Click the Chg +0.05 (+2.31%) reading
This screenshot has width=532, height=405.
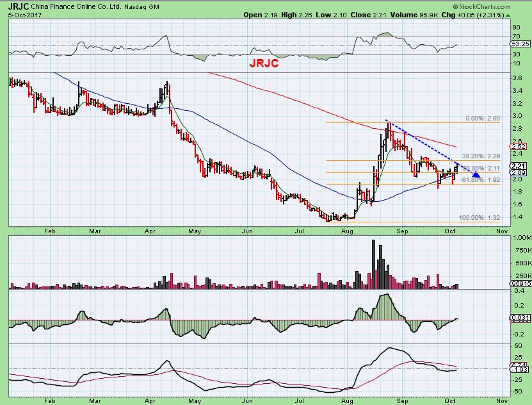click(x=472, y=15)
